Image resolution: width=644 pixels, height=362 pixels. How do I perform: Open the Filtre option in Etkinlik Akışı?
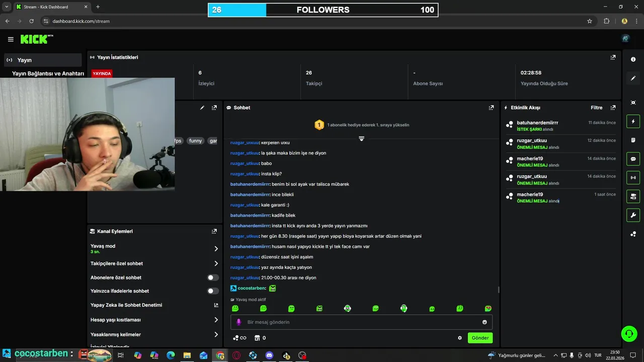point(596,108)
